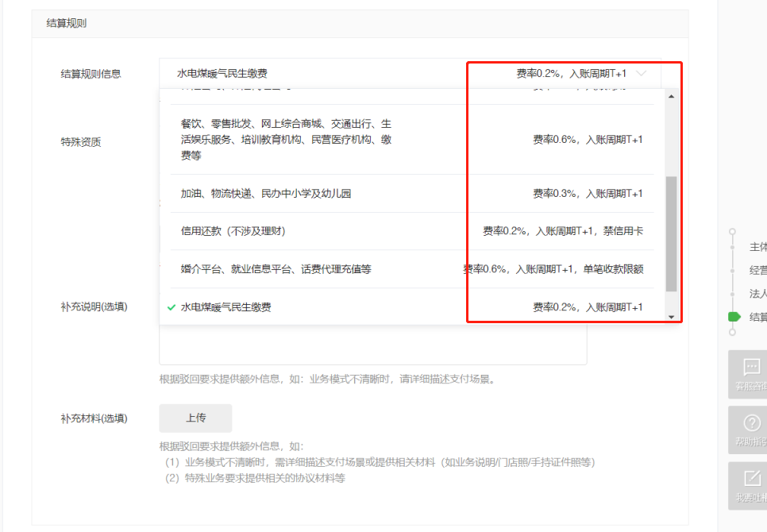Click the dropdown scrollbar up arrow

671,96
